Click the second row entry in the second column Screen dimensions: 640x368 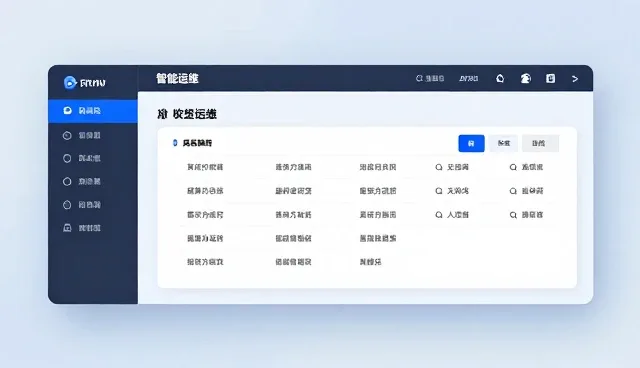(x=293, y=191)
